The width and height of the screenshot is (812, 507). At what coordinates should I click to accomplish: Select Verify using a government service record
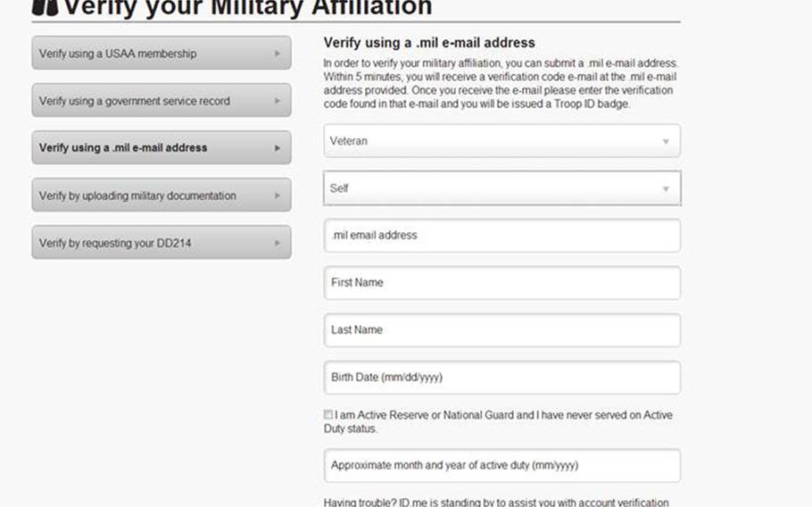pyautogui.click(x=162, y=101)
